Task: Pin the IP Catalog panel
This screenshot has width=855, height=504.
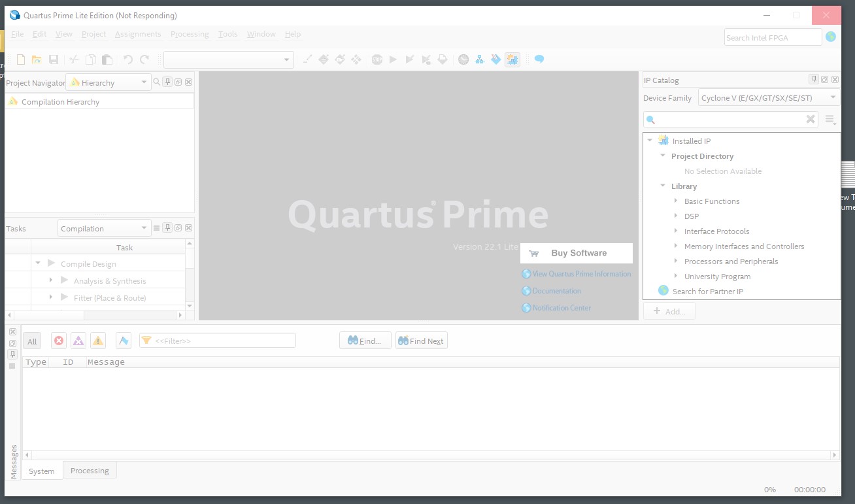Action: point(814,80)
